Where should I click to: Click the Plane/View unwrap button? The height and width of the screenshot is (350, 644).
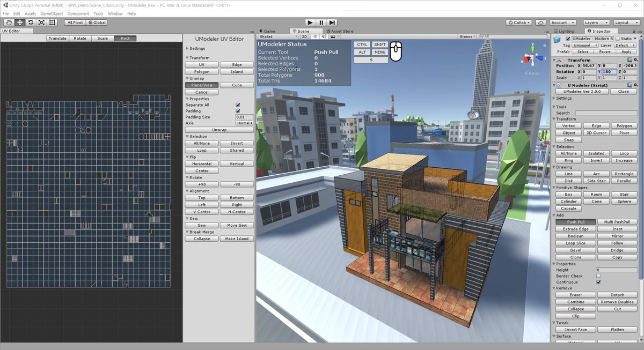[202, 85]
